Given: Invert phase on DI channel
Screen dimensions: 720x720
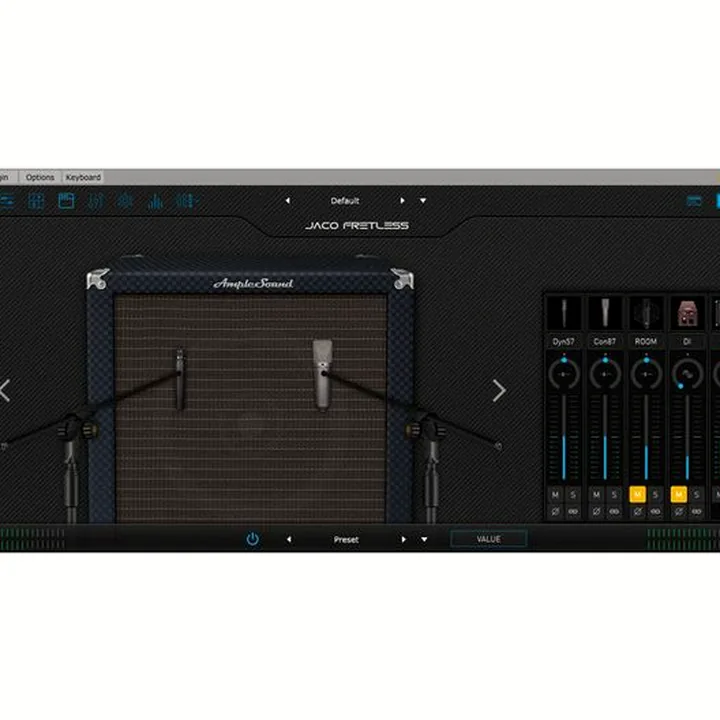Looking at the screenshot, I should (679, 511).
